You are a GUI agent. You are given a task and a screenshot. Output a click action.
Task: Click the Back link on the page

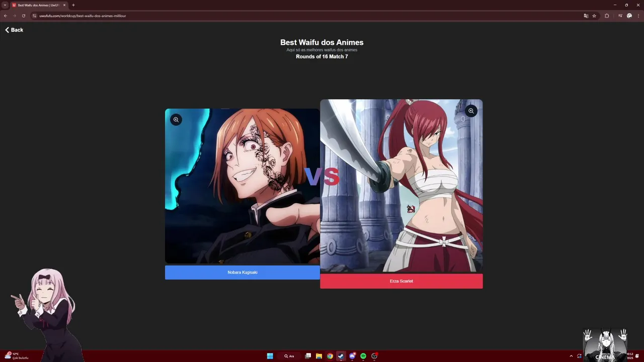[14, 30]
